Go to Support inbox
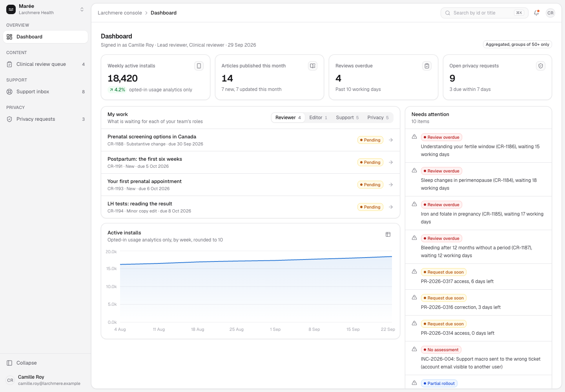Image resolution: width=565 pixels, height=392 pixels. 46,92
